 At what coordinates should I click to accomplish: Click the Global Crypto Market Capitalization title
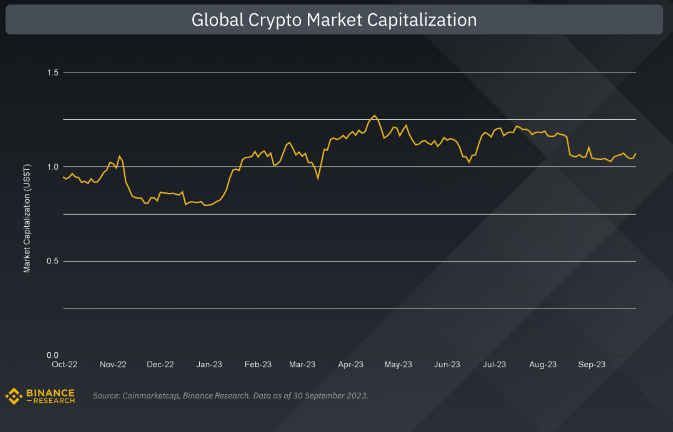pos(334,20)
